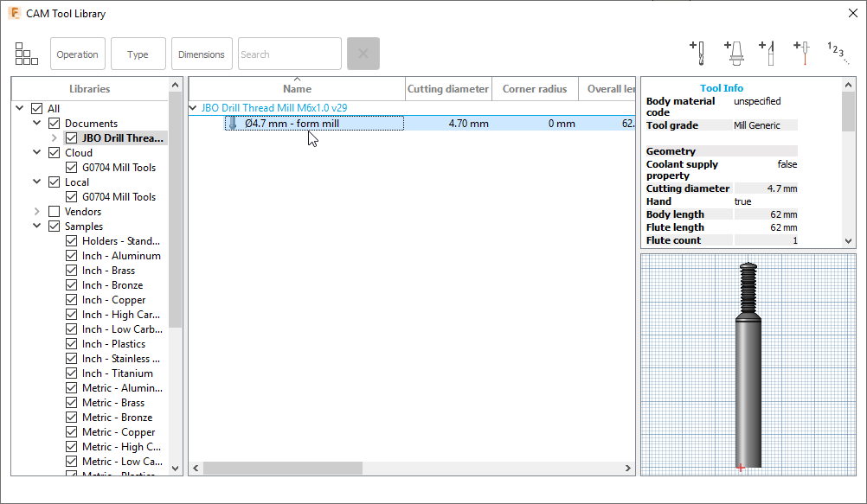Uncheck the Inch - Titanium library

point(71,373)
